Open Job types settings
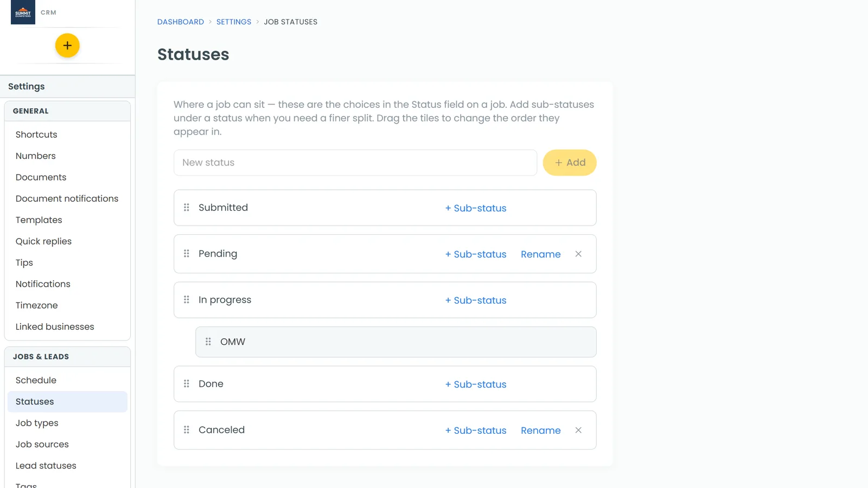This screenshot has width=868, height=488. pyautogui.click(x=68, y=423)
